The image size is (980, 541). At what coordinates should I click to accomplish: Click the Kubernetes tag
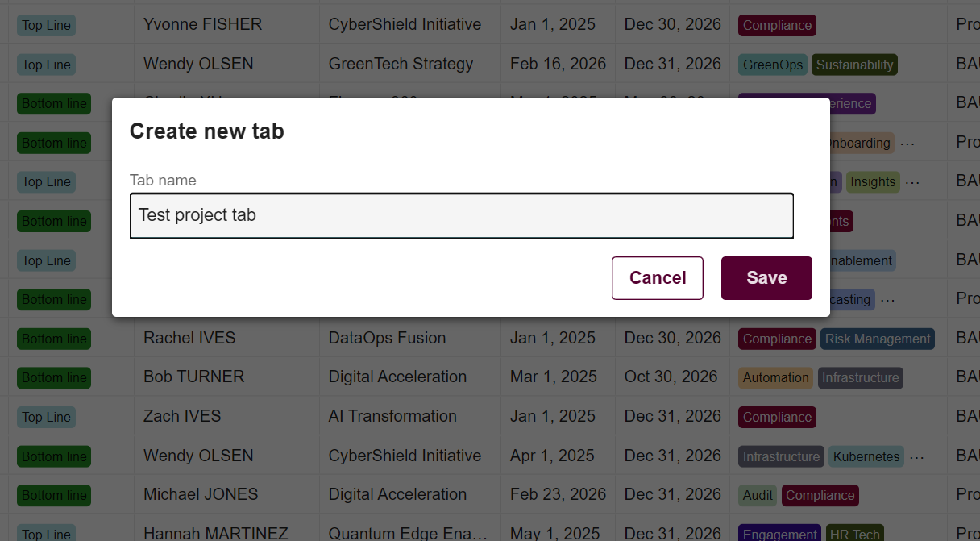[866, 457]
